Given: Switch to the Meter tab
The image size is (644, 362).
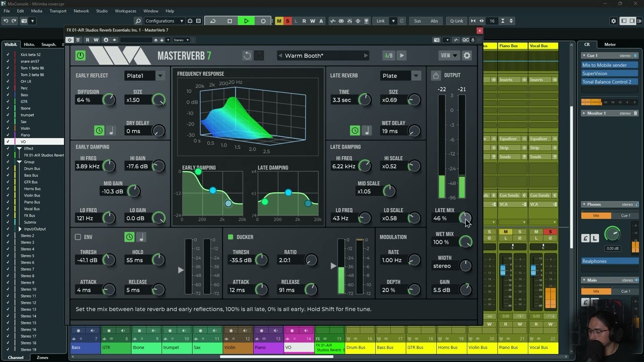Looking at the screenshot, I should click(x=610, y=44).
